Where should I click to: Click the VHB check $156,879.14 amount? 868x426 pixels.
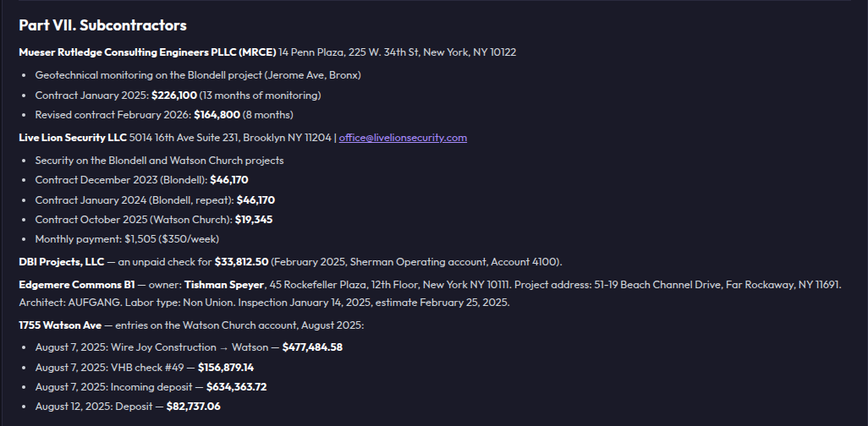[x=226, y=368]
